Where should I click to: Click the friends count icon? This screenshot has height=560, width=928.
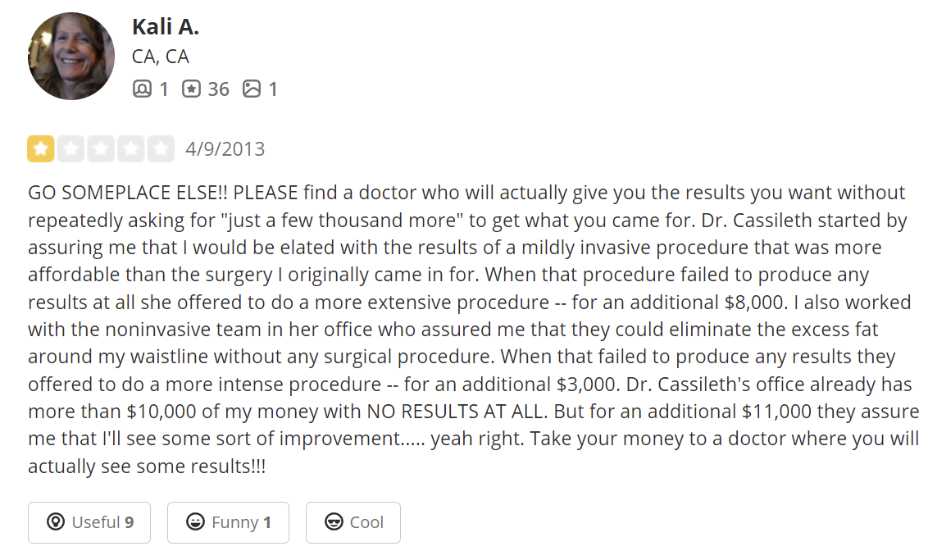click(x=142, y=89)
